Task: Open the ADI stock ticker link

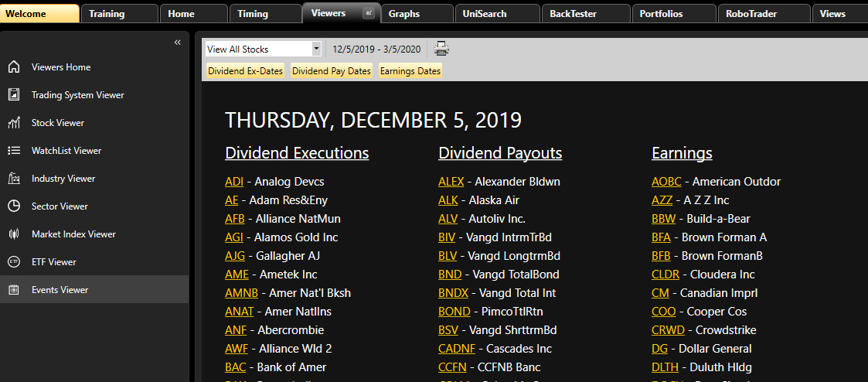Action: [x=234, y=182]
